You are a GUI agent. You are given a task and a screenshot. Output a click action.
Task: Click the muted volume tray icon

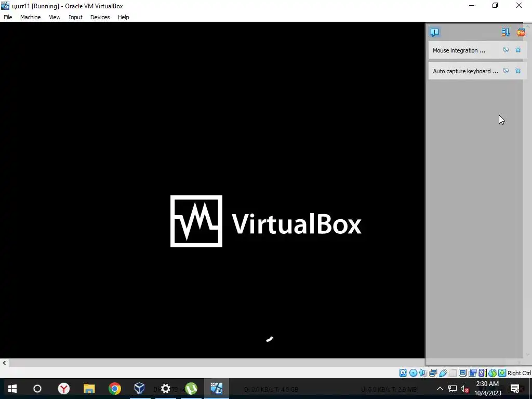[x=464, y=389]
